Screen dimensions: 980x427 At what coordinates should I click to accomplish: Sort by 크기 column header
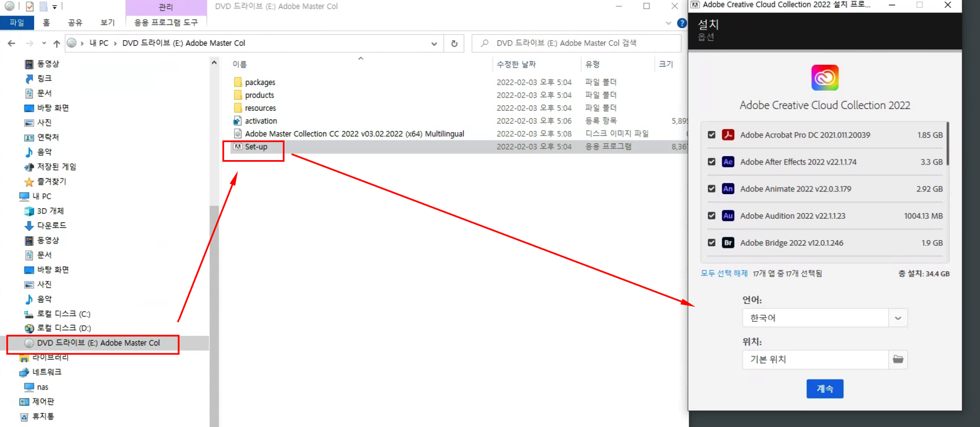[x=666, y=64]
